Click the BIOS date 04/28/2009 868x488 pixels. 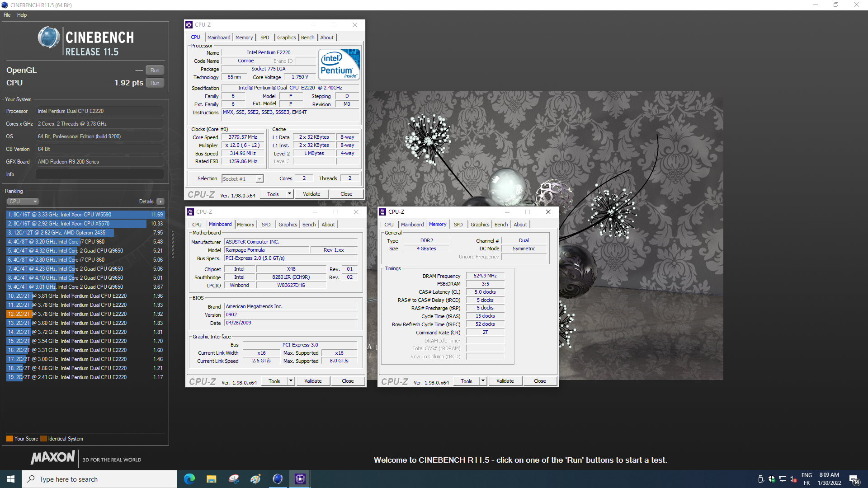pyautogui.click(x=291, y=323)
